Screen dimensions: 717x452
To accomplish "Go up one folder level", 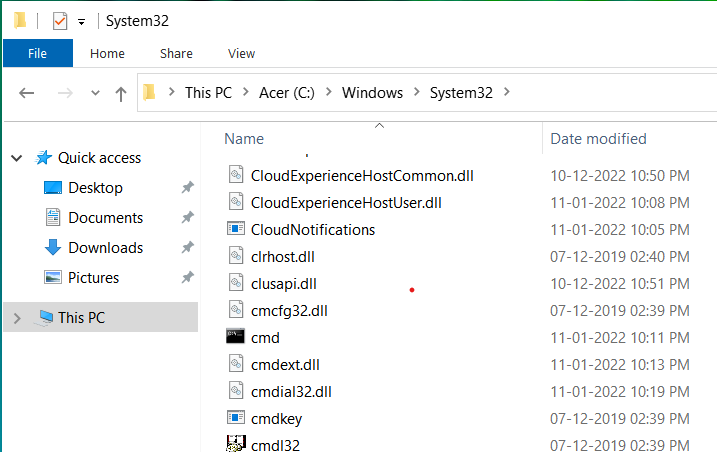I will 121,94.
